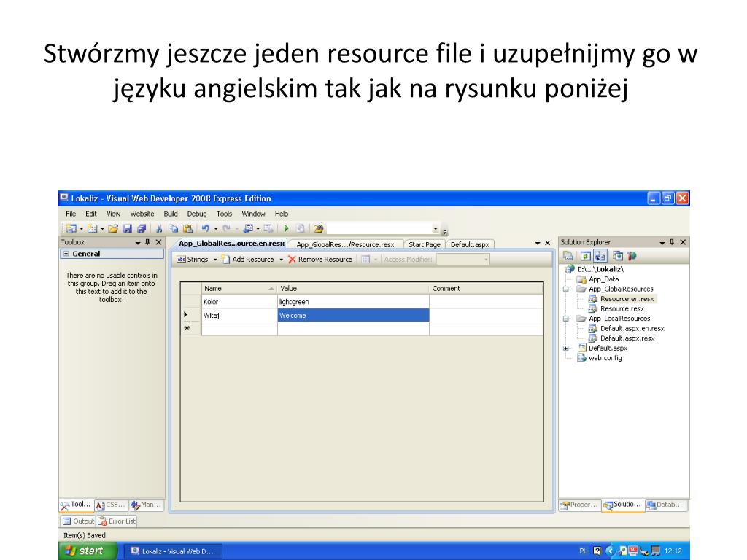Open the View menu
747x560 pixels.
click(113, 214)
